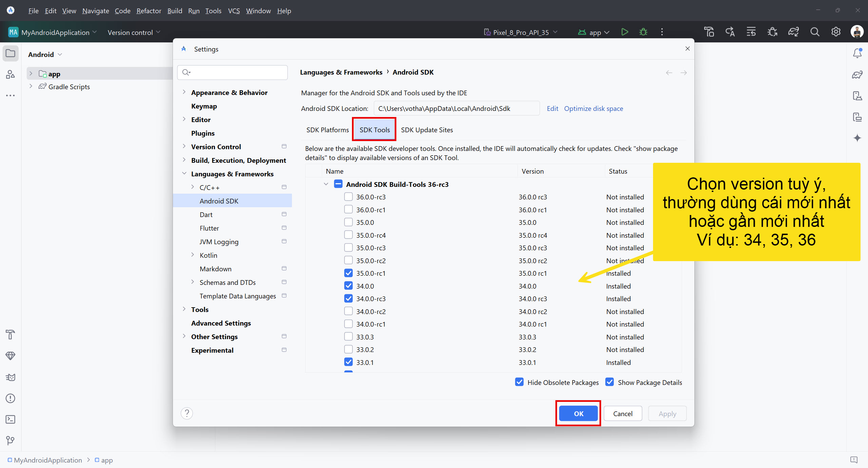The image size is (868, 468).
Task: Open Logcat tool window cat icon
Action: point(11,377)
